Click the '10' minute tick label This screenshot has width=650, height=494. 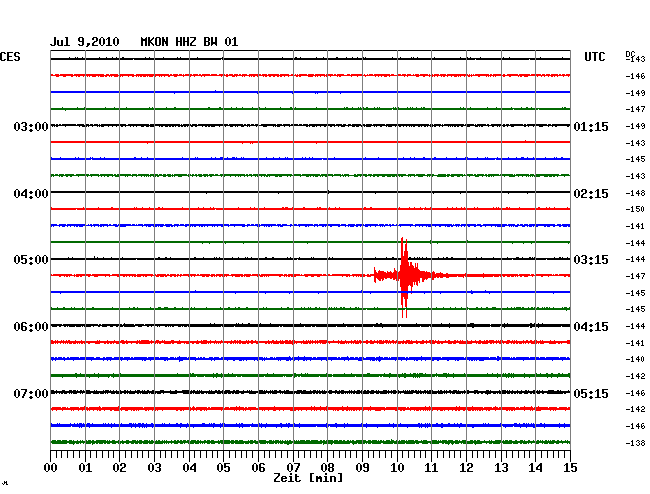[397, 467]
